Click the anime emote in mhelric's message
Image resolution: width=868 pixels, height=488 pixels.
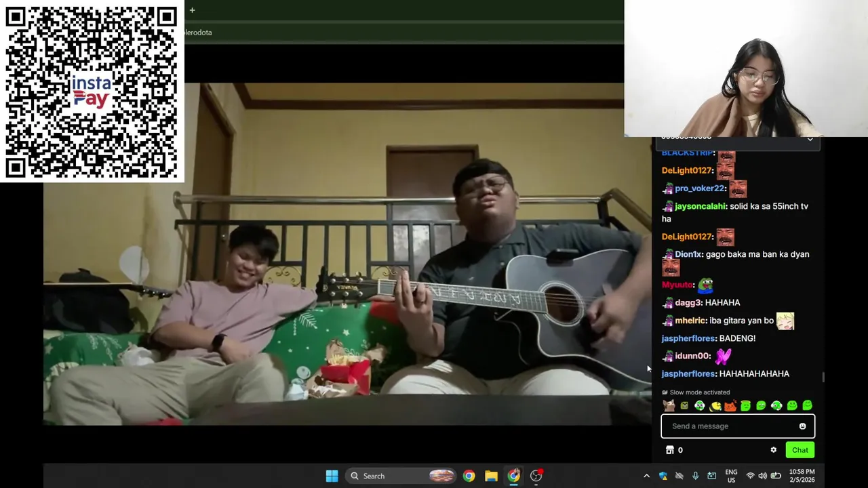785,321
